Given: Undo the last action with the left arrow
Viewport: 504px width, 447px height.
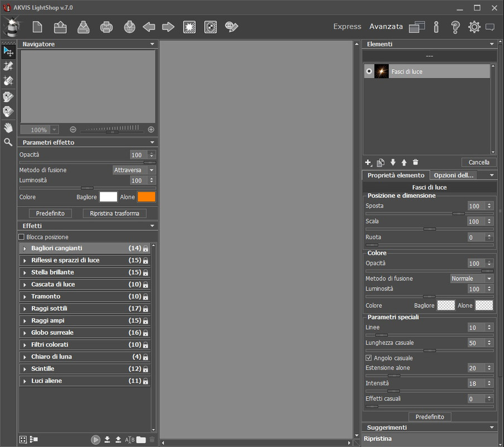Looking at the screenshot, I should pyautogui.click(x=149, y=27).
